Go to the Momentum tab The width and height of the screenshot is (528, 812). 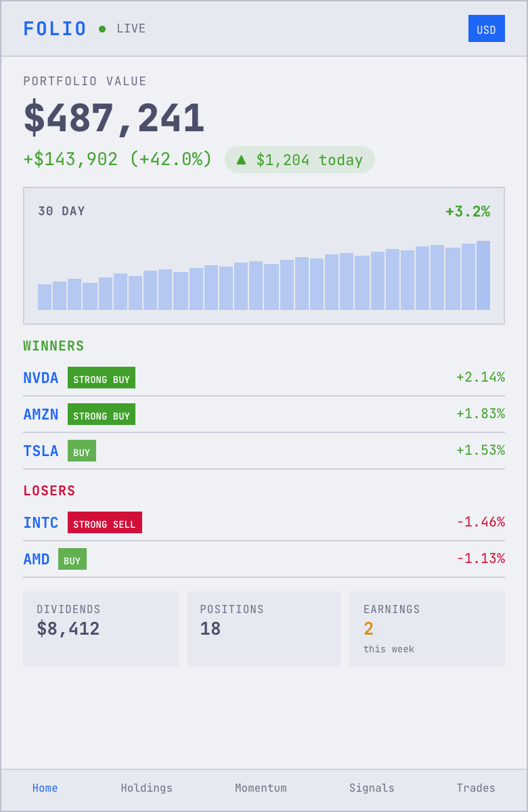(x=261, y=788)
